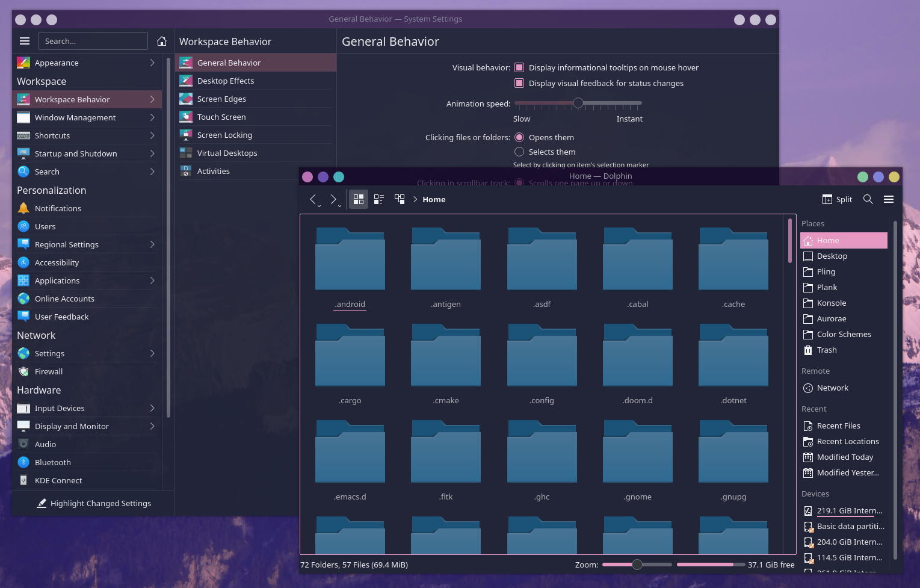Open the Dolphin hamburger menu

pyautogui.click(x=889, y=199)
